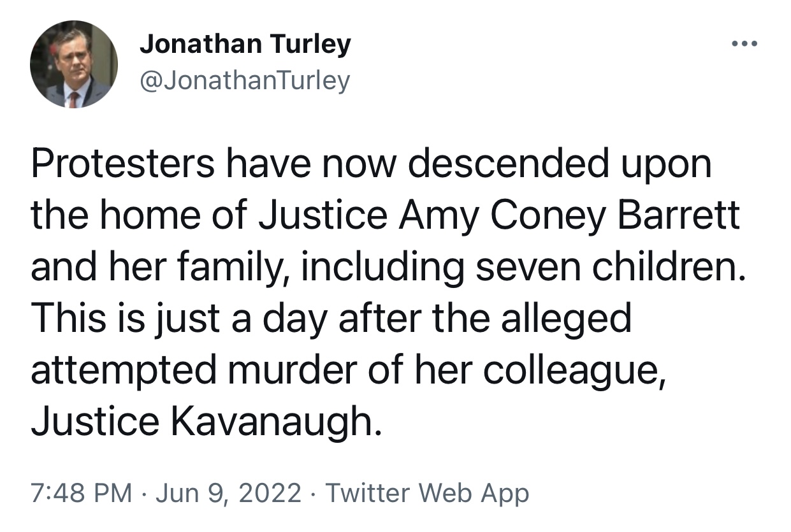The width and height of the screenshot is (791, 532).
Task: Click the word "including" in the tweet
Action: pos(382,268)
